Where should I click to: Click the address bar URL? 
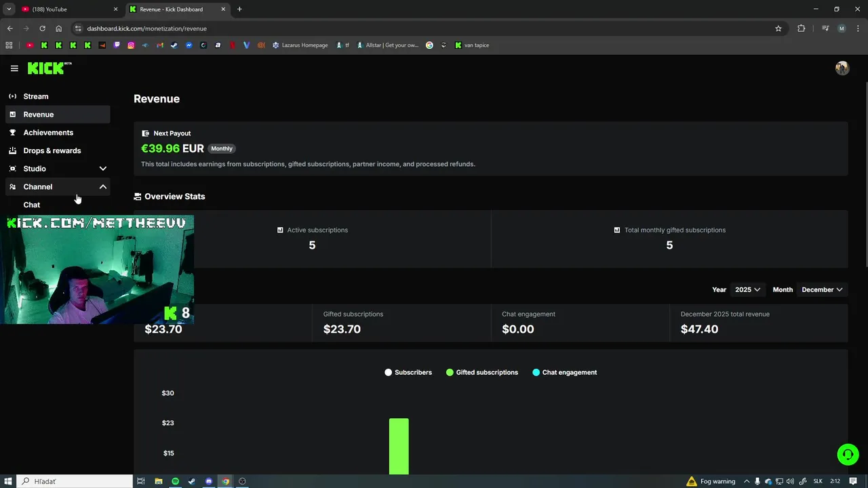[x=147, y=28]
